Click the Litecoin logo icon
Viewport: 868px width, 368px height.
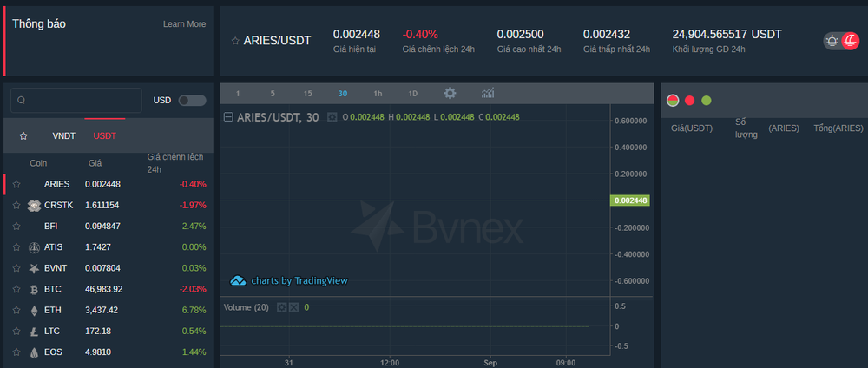35,332
